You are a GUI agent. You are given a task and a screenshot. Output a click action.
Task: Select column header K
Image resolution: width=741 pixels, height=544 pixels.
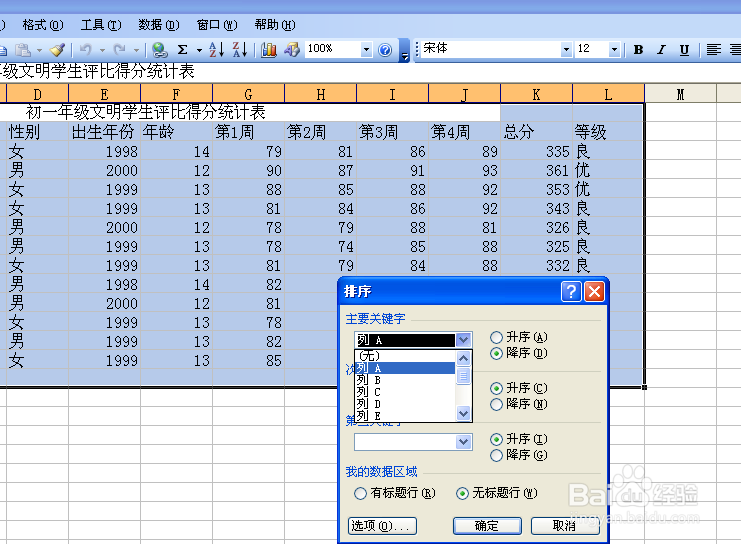pos(536,94)
